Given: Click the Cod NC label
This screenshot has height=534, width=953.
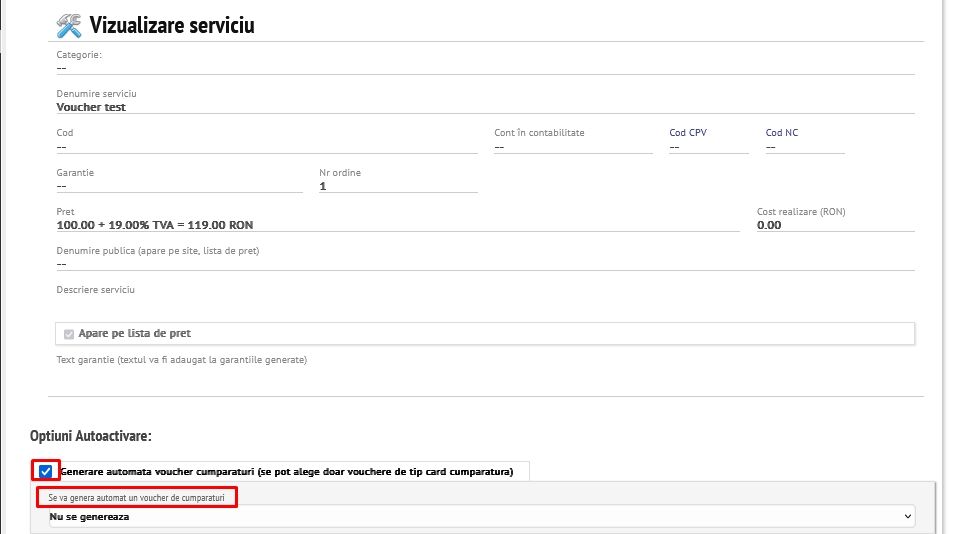Looking at the screenshot, I should (782, 132).
